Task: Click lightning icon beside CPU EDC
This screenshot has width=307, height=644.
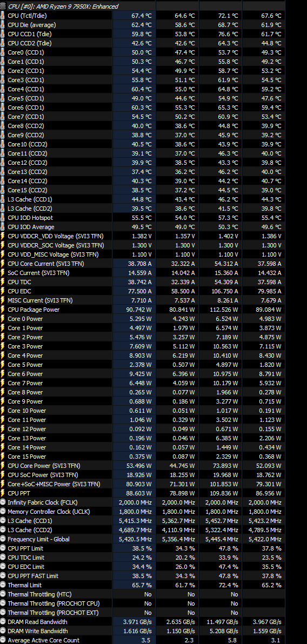Action: pos(3,291)
